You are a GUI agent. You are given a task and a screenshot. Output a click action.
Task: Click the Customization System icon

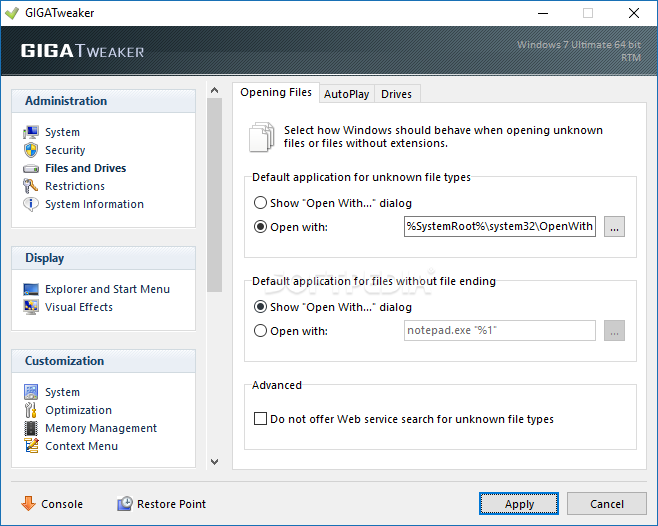pyautogui.click(x=31, y=392)
